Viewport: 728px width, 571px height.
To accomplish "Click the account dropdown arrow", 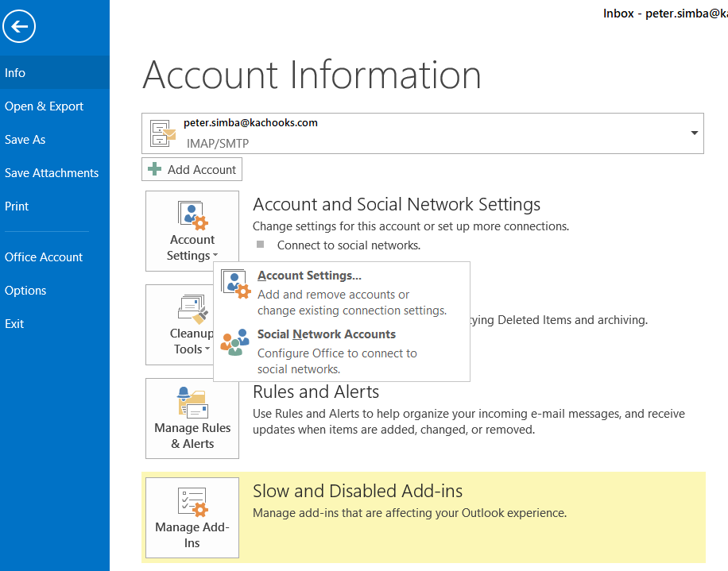I will [694, 133].
